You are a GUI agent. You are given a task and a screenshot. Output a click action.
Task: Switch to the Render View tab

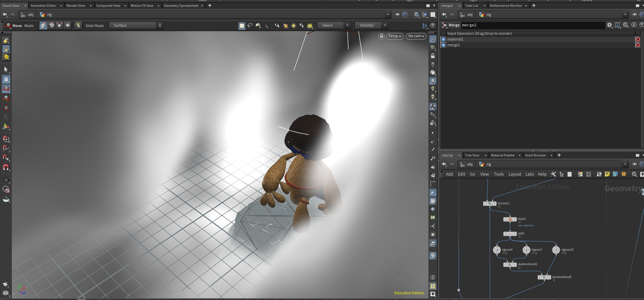(76, 5)
